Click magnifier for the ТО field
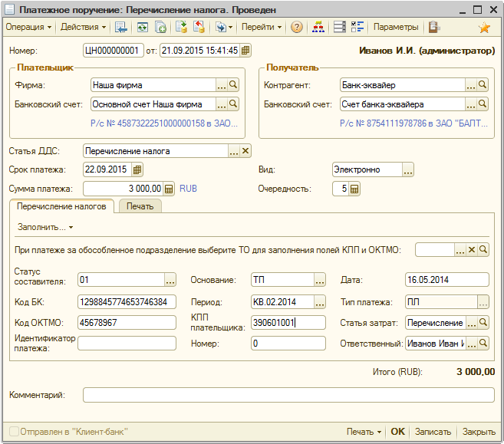504x444 pixels. tap(483, 250)
